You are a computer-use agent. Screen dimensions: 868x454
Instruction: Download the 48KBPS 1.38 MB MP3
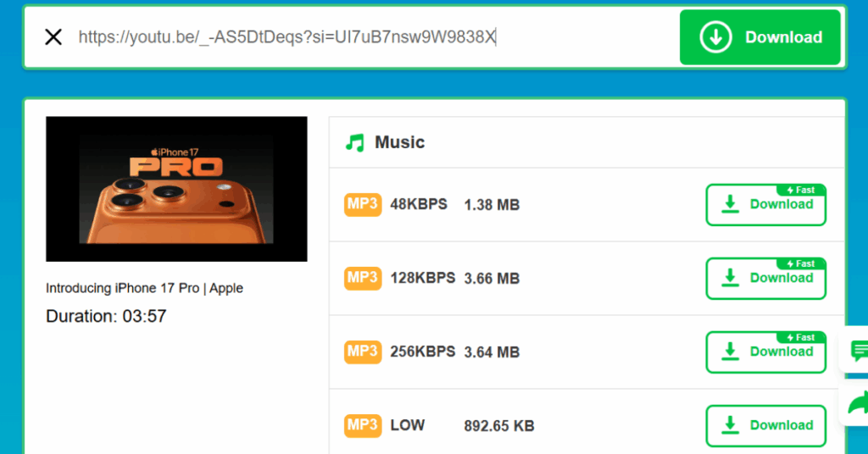(x=765, y=205)
